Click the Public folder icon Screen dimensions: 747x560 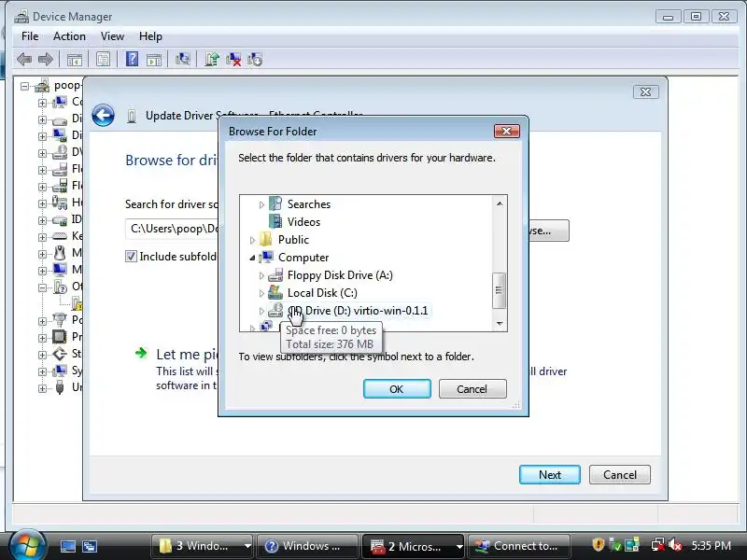point(266,239)
